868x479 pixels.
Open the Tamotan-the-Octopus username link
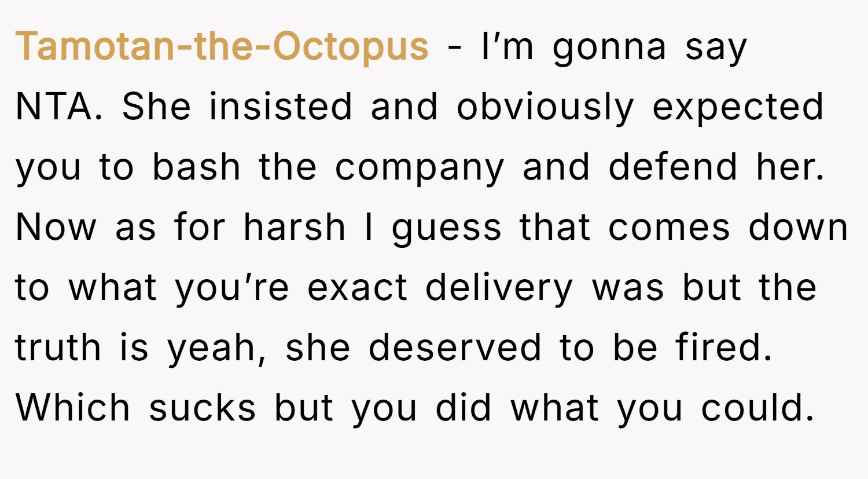(222, 46)
